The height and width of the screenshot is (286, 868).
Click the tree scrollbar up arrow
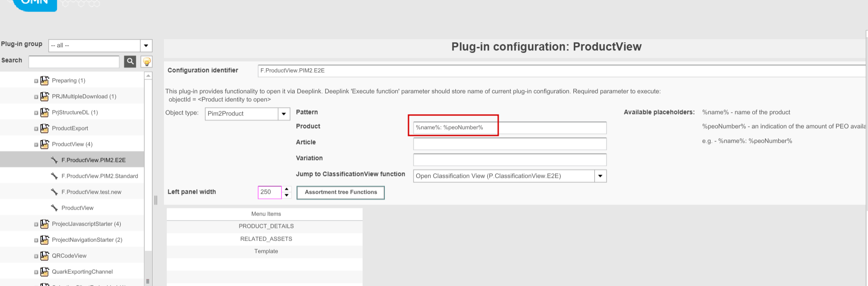(x=148, y=75)
